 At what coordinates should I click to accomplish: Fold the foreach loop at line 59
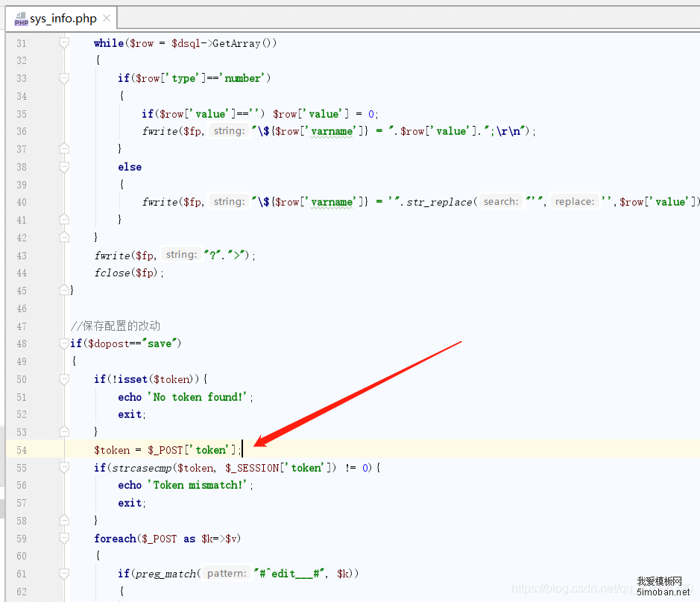(65, 539)
